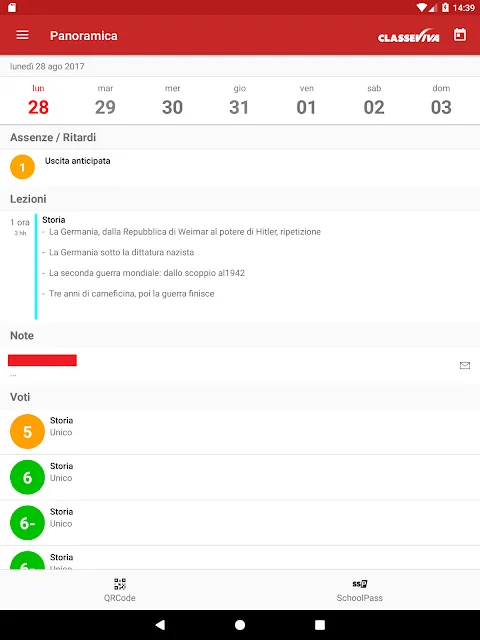This screenshot has width=480, height=640.
Task: Select Thursday 31 in the week strip
Action: pos(240,101)
